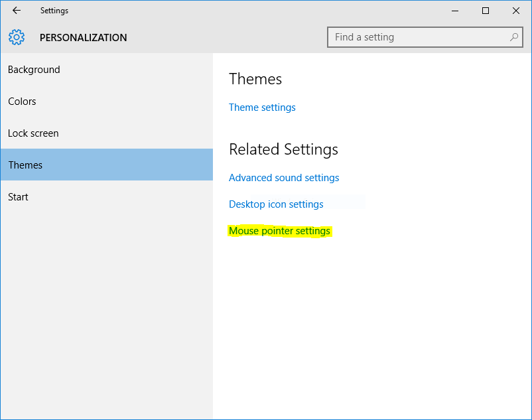Screen dimensions: 532x420
Task: Open the Background section
Action: [x=34, y=70]
